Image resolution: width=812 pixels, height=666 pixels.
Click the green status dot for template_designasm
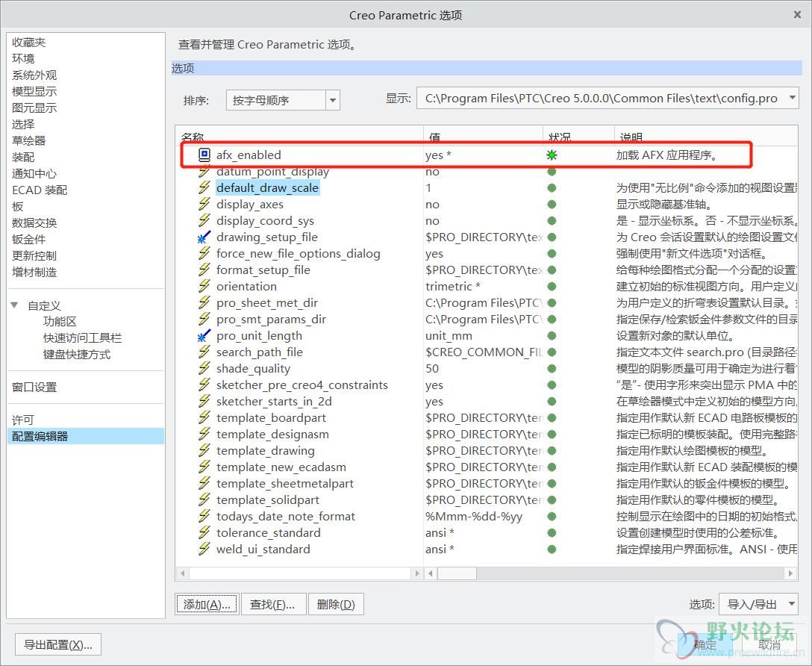pos(552,434)
